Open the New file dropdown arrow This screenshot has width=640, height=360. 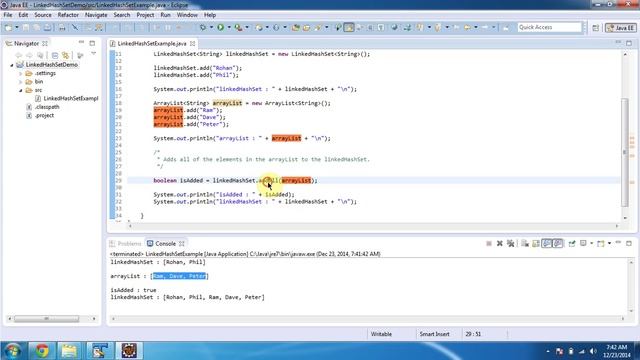click(x=17, y=27)
